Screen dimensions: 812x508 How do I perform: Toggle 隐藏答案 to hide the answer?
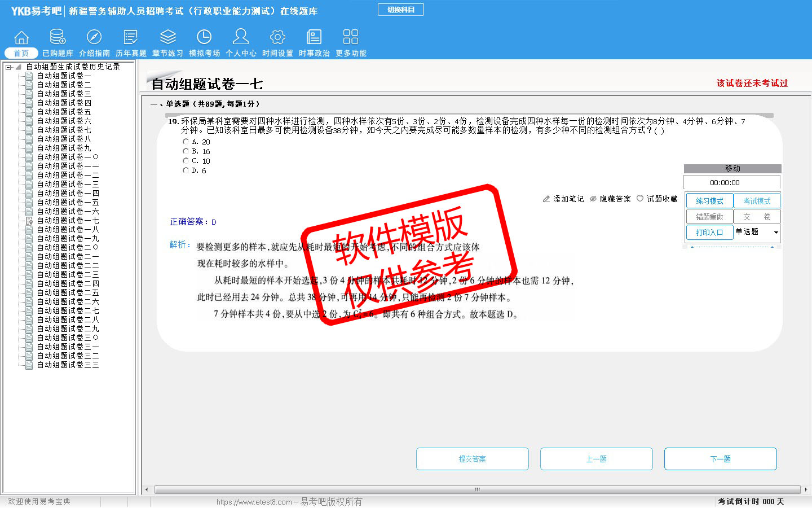coord(610,199)
